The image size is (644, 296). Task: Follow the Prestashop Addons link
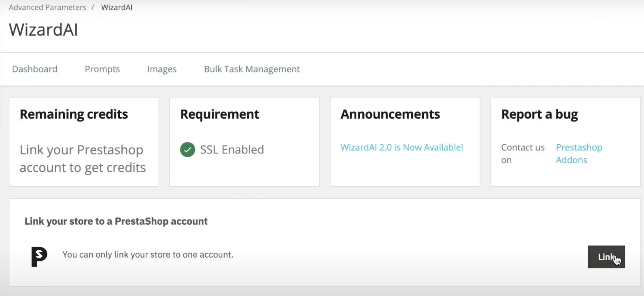(x=579, y=153)
